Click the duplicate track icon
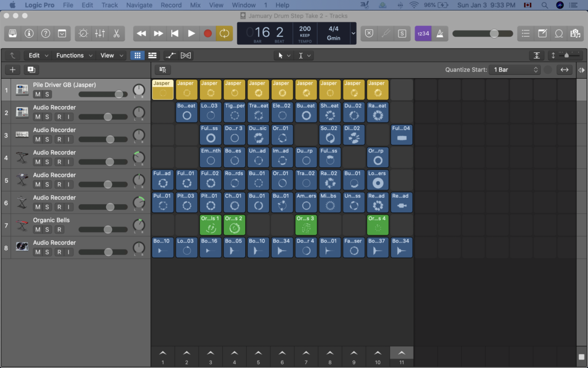The height and width of the screenshot is (368, 588). (31, 70)
